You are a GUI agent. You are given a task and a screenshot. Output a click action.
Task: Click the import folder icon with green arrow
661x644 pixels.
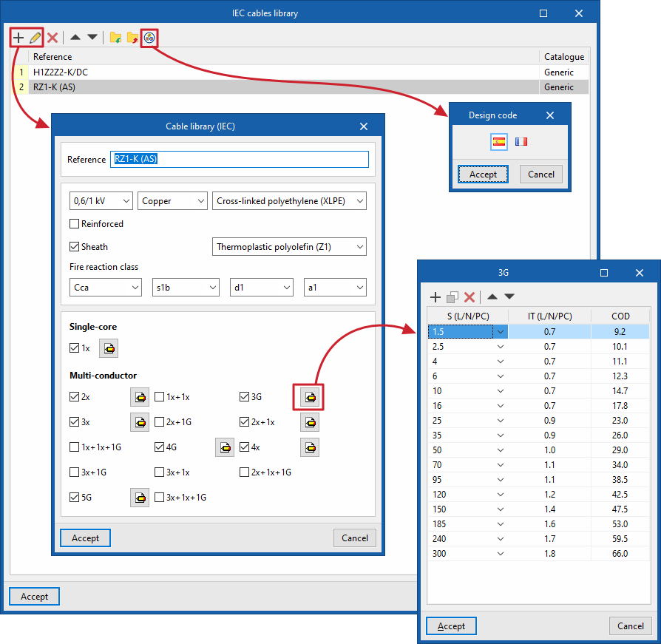pyautogui.click(x=115, y=38)
